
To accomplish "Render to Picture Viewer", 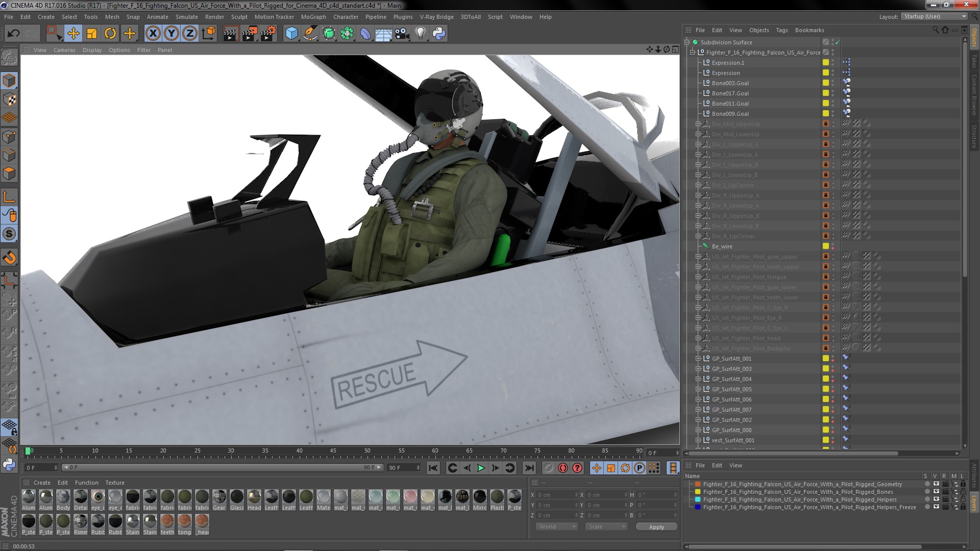I will click(250, 34).
